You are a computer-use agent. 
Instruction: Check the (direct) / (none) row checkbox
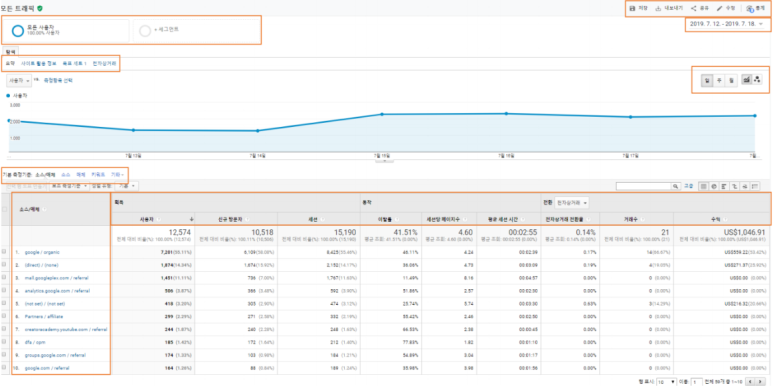[x=4, y=265]
